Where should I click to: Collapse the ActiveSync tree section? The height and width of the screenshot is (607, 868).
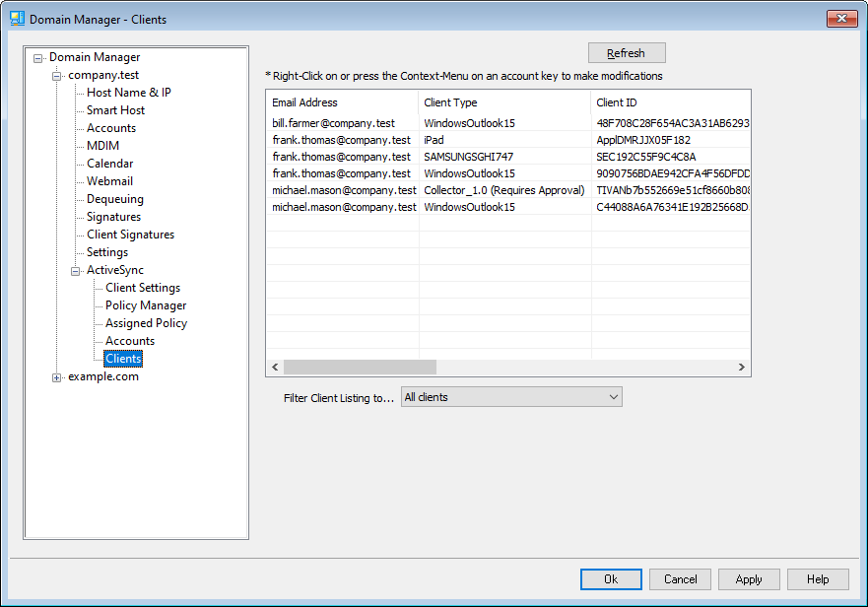pyautogui.click(x=76, y=271)
